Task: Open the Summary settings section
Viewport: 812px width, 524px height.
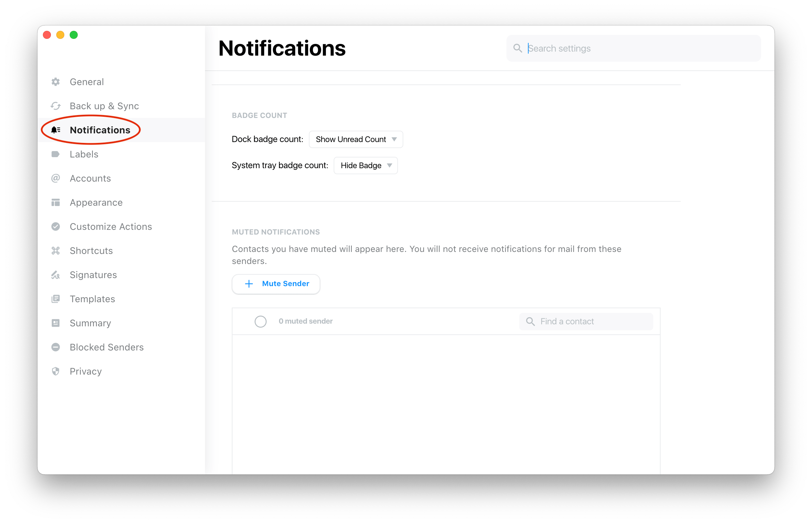Action: [90, 323]
